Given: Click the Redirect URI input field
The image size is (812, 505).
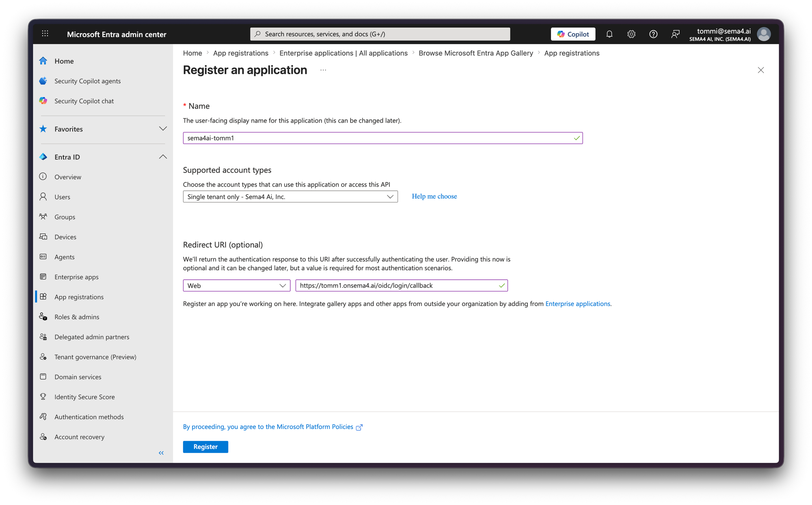Looking at the screenshot, I should tap(402, 285).
